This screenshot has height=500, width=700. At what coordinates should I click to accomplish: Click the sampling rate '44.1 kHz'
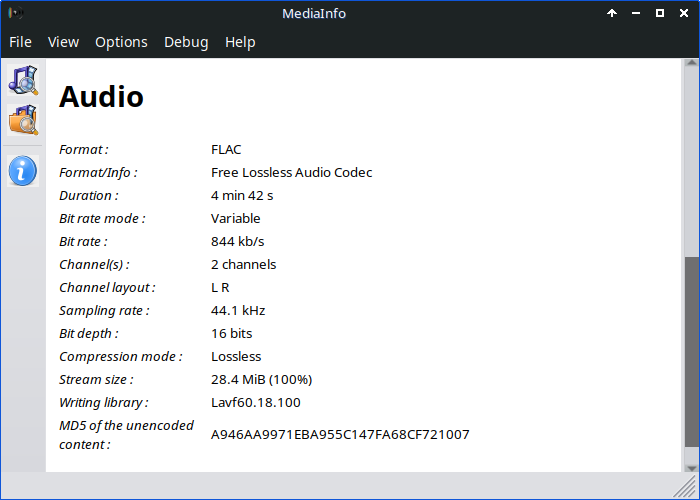[238, 310]
